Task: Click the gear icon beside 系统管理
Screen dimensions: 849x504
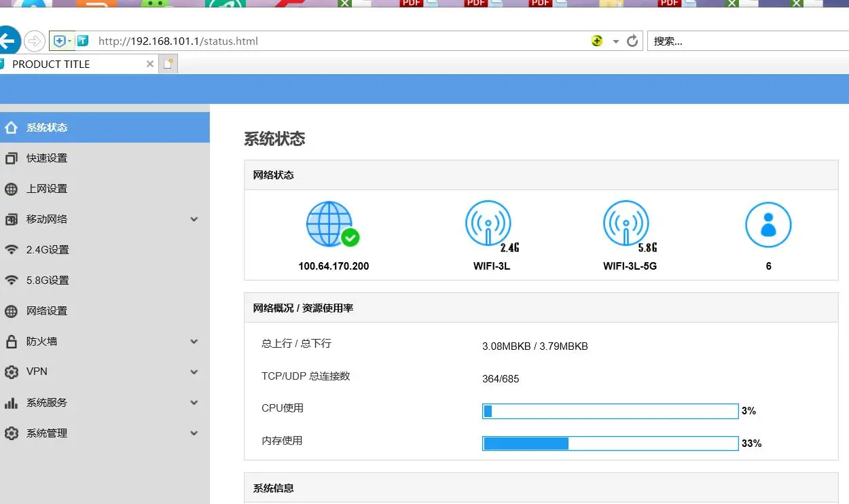Action: click(11, 433)
